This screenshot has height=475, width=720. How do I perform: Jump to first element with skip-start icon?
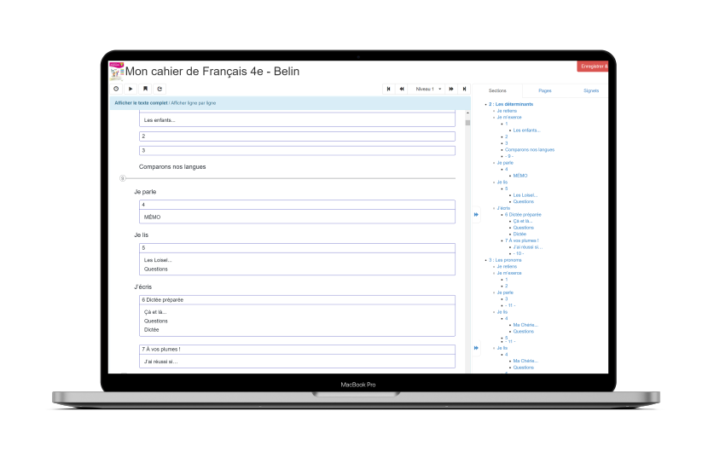tap(388, 89)
